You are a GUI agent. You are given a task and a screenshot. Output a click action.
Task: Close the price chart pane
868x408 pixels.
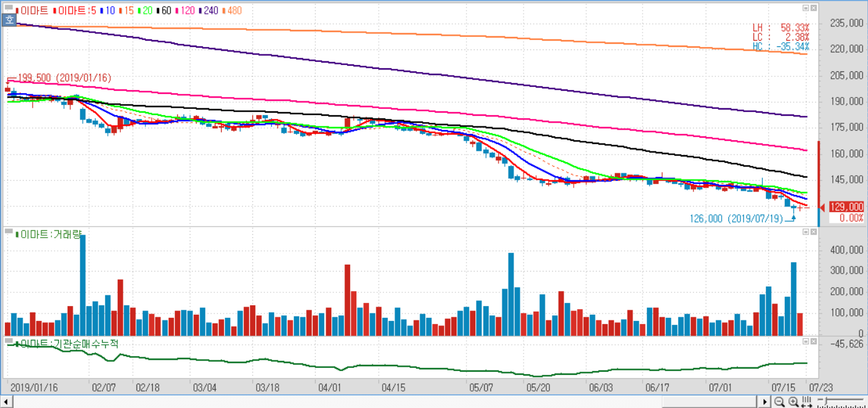(814, 8)
